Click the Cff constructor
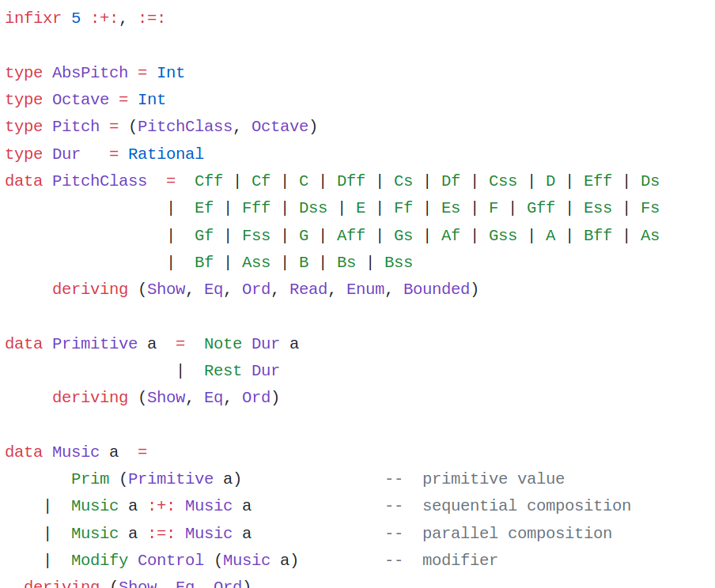 coord(208,181)
